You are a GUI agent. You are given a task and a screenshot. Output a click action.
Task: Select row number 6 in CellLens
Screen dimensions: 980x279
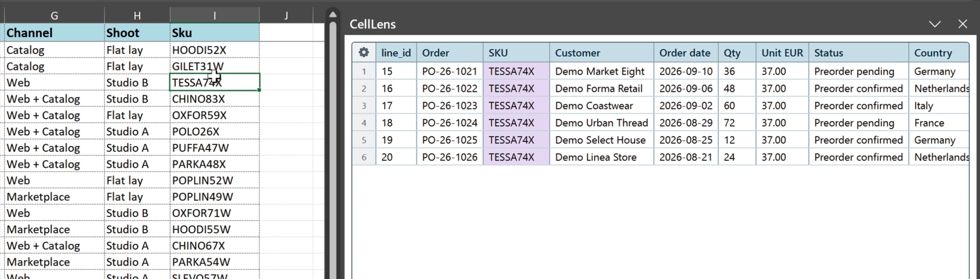(364, 157)
